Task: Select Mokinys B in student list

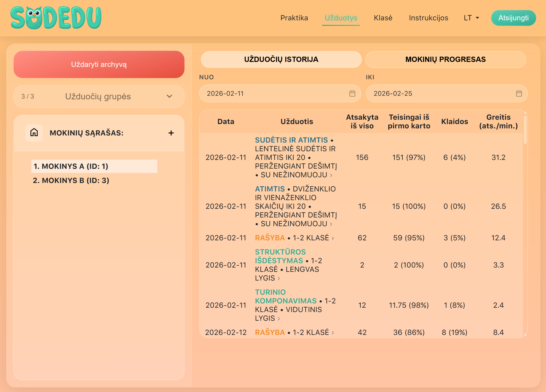Action: tap(71, 180)
